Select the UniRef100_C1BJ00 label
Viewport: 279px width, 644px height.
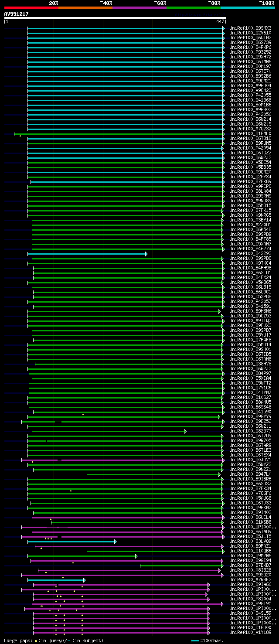[250, 627]
